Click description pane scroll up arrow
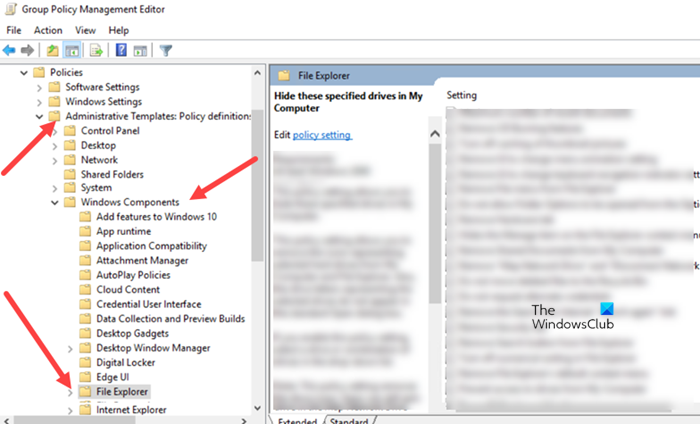This screenshot has height=424, width=700. (x=435, y=133)
